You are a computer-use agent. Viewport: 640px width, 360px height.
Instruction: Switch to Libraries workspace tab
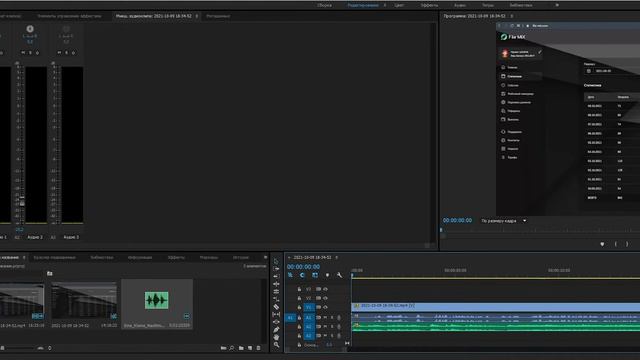click(521, 5)
